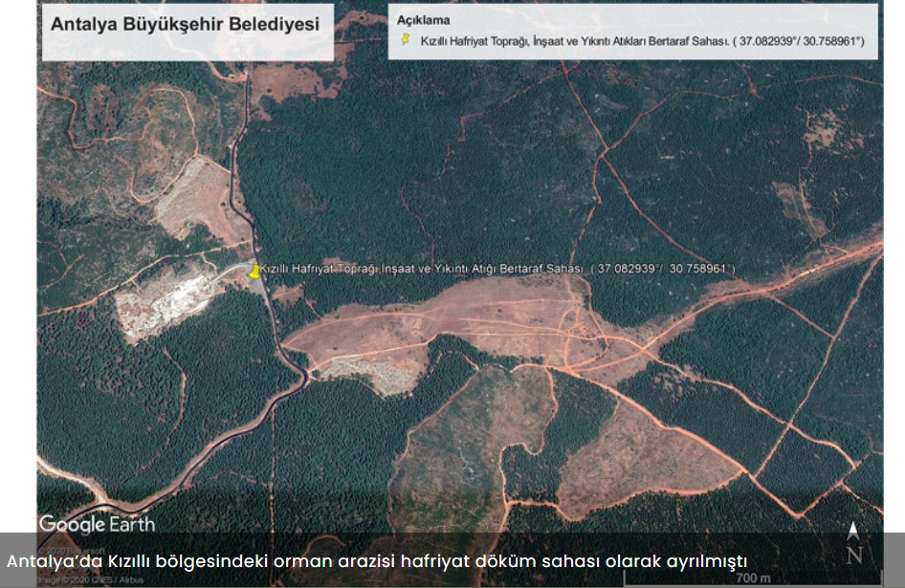Select the caption about Kızıllı orman arazisi
Screen dimensions: 905x588
click(x=377, y=561)
